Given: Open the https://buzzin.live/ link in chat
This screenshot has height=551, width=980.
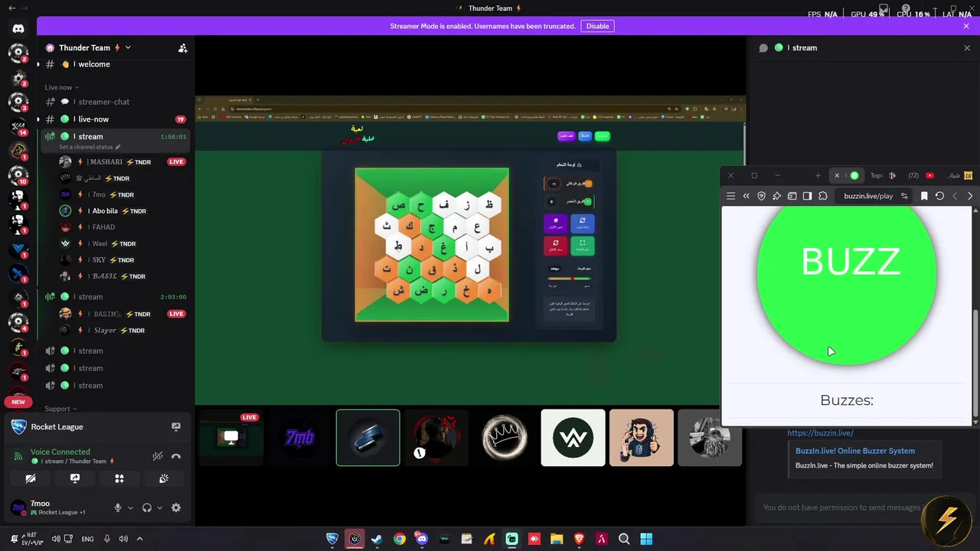Looking at the screenshot, I should [820, 433].
